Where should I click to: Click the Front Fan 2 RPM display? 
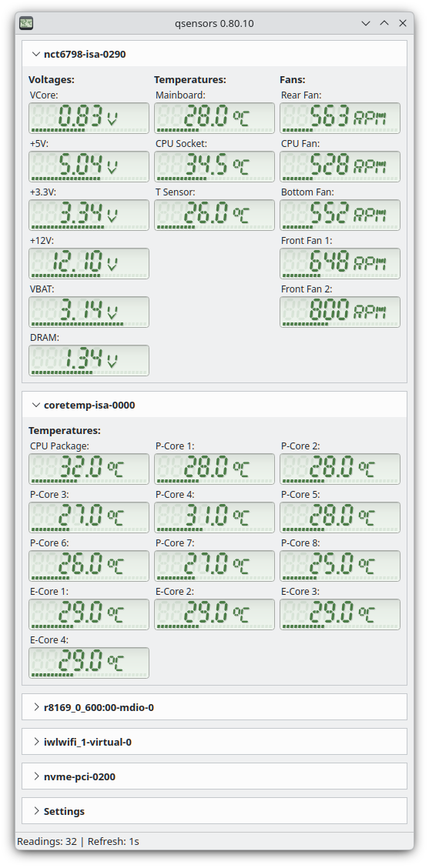pyautogui.click(x=340, y=312)
